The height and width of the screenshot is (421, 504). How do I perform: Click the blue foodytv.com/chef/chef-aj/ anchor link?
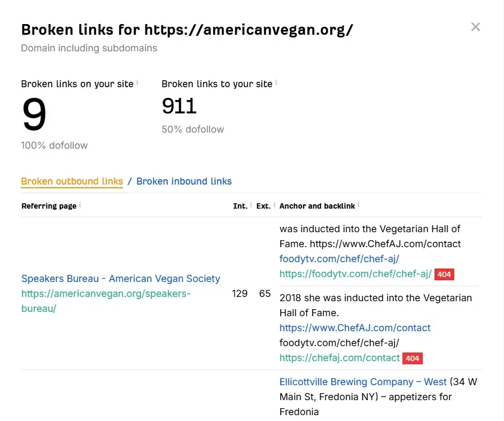339,259
